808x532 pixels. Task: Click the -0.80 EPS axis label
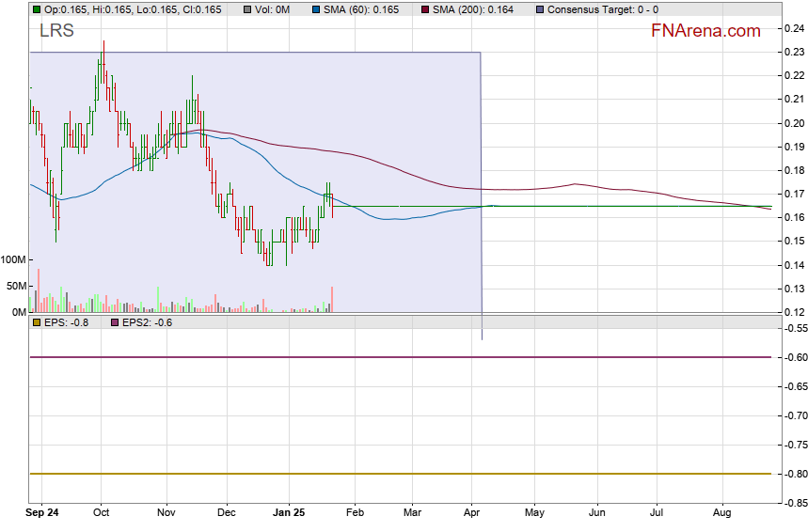coord(793,474)
